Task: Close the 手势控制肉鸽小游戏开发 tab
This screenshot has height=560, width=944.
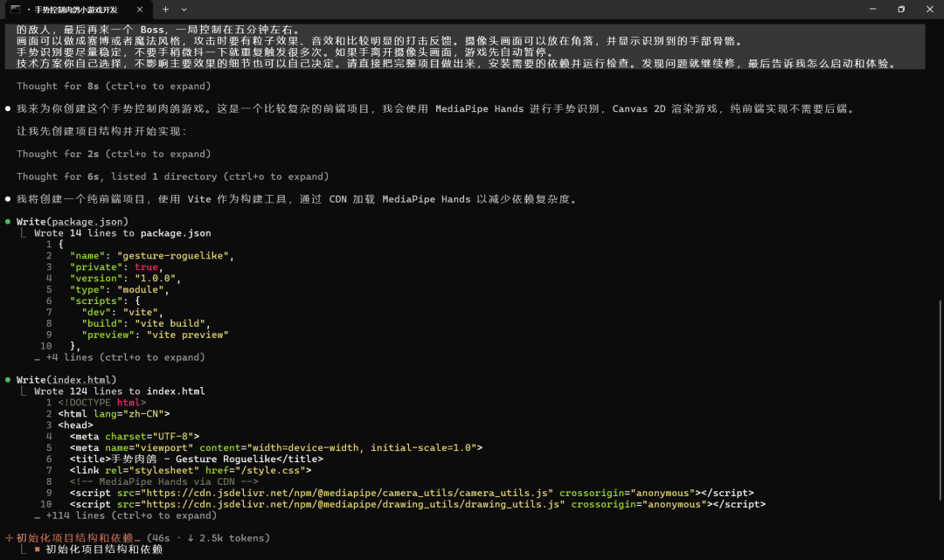Action: [x=140, y=10]
